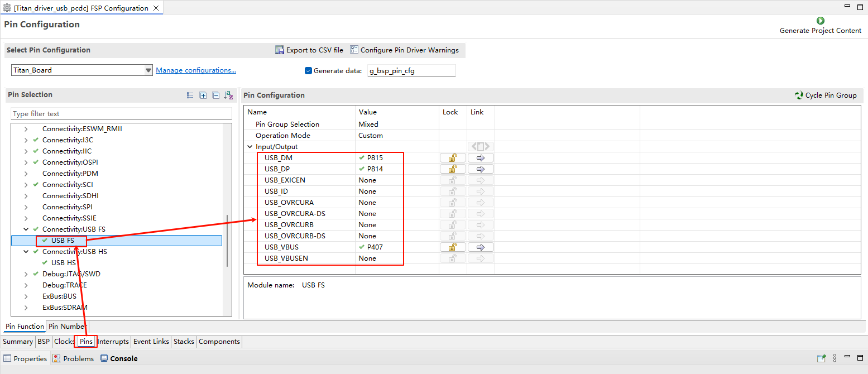Screen dimensions: 868x374
Task: Sort the pin list alphabetically
Action: tap(228, 95)
